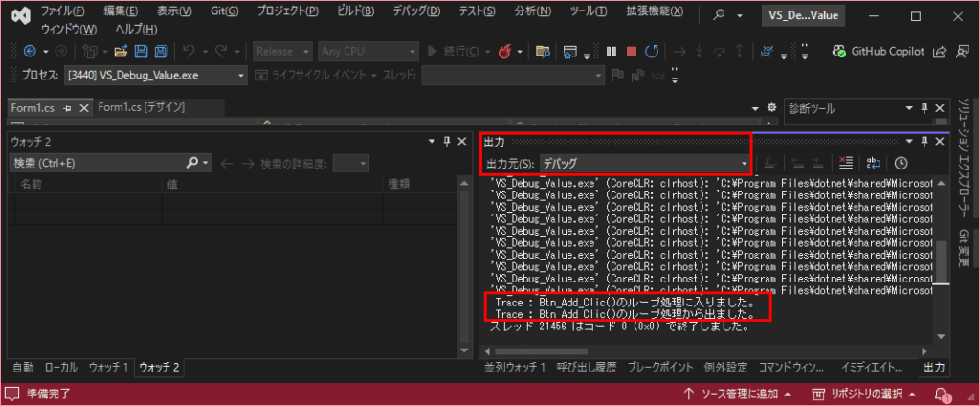980x406 pixels.
Task: Switch to the 自動 tab
Action: coord(23,367)
